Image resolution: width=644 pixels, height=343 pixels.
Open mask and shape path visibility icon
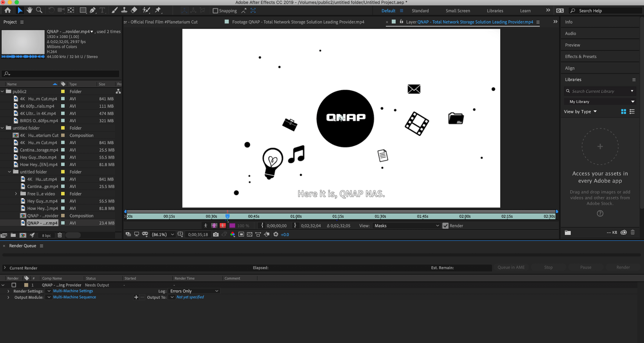click(145, 234)
